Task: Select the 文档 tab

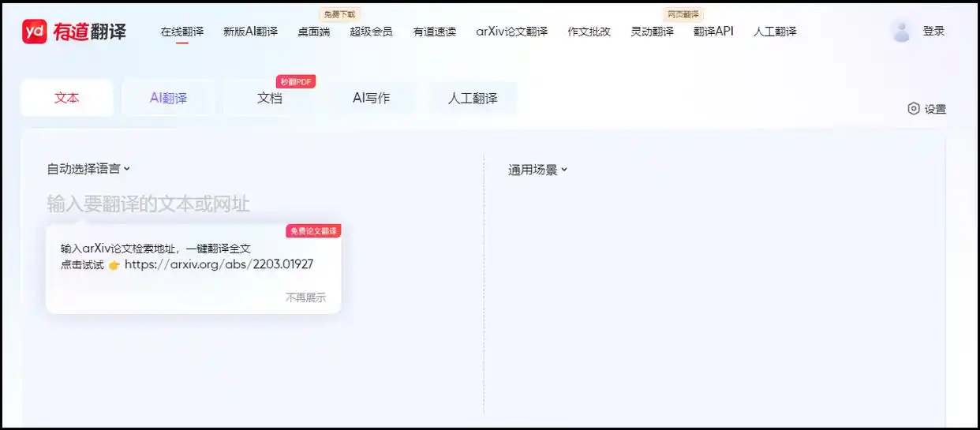Action: coord(269,99)
